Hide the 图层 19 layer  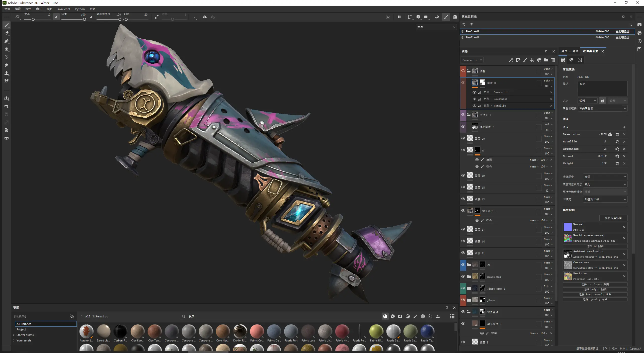click(x=463, y=175)
